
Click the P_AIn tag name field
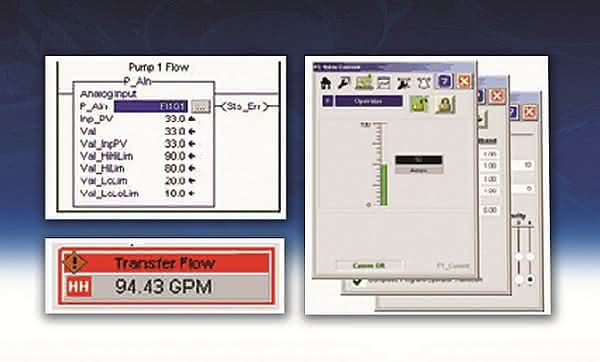(151, 106)
